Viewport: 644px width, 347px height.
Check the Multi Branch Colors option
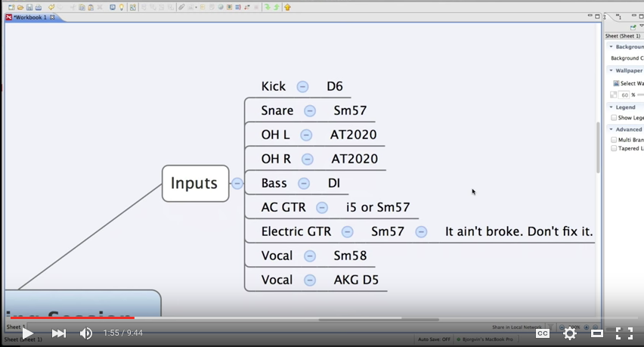(x=614, y=140)
